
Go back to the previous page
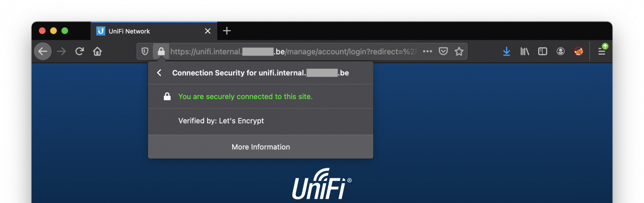(43, 51)
